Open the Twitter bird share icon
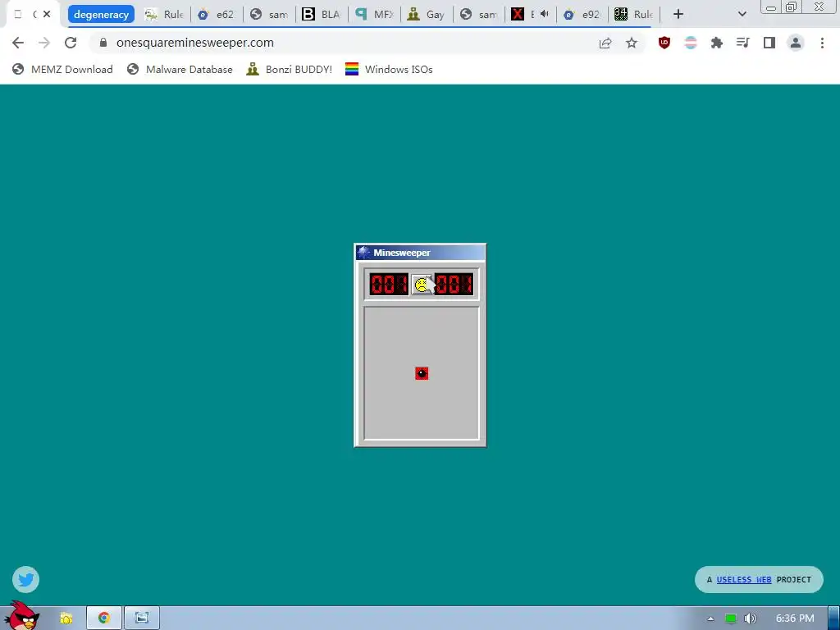The height and width of the screenshot is (630, 840). click(25, 579)
